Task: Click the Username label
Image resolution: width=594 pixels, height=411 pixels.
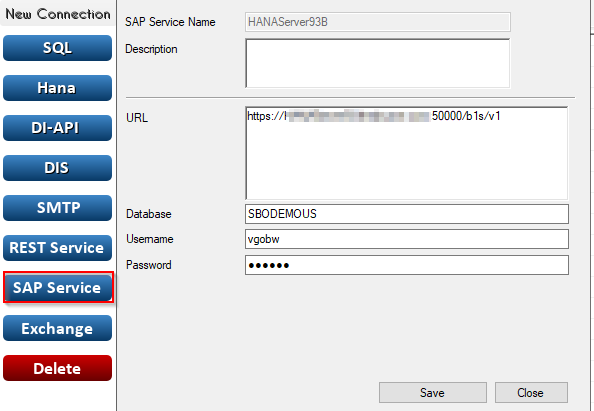Action: (x=150, y=239)
